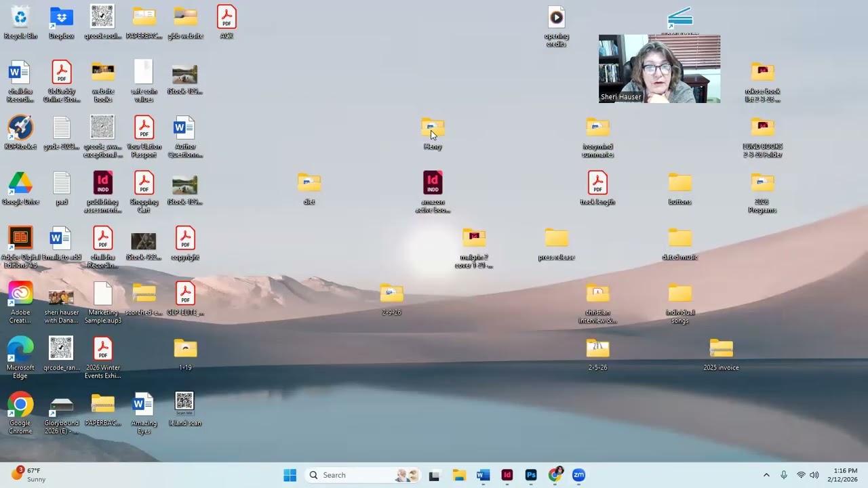Select the 2-5-26 folder
Viewport: 868px width, 488px height.
597,354
